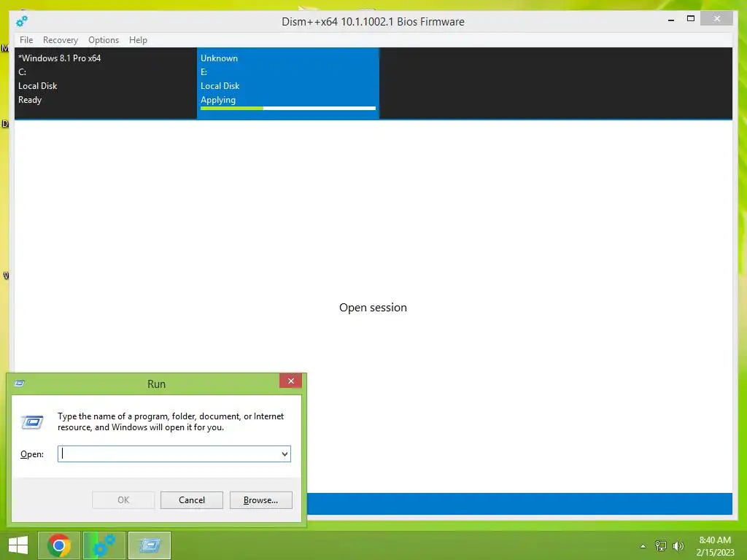
Task: Launch Google Chrome from the taskbar
Action: 59,545
